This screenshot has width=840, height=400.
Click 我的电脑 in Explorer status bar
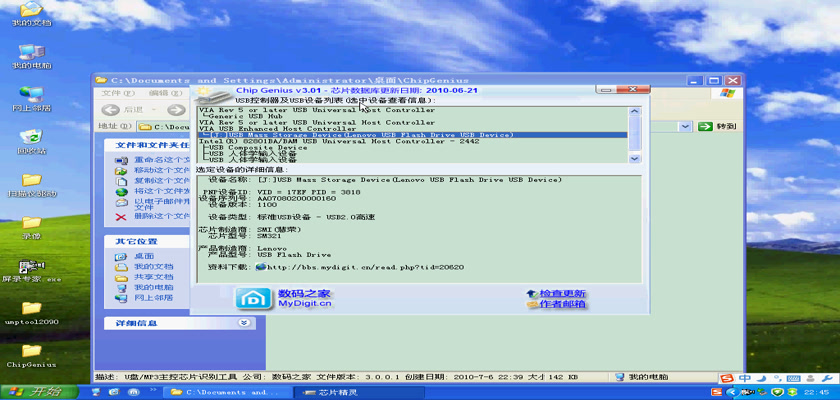point(641,377)
